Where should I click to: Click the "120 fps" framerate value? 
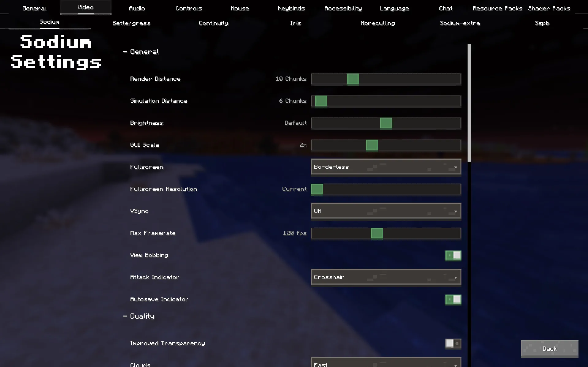(294, 233)
